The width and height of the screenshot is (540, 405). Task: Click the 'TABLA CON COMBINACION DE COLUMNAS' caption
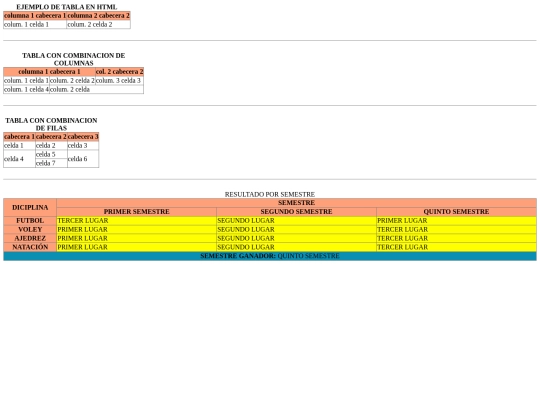click(73, 59)
